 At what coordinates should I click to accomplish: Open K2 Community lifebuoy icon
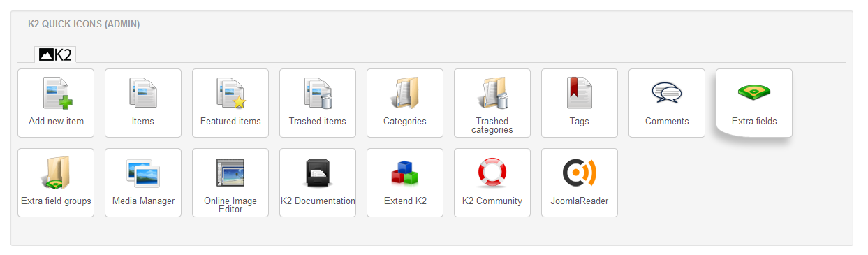tap(492, 182)
